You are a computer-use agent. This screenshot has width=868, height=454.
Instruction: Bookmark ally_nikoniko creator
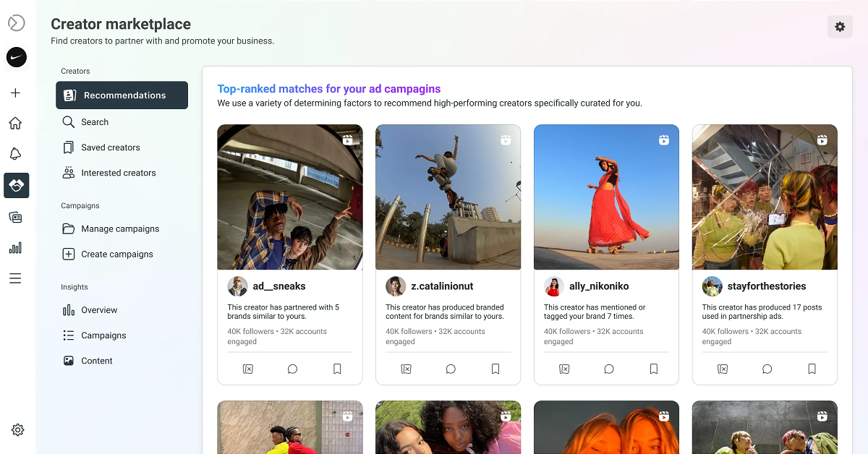[x=654, y=369]
